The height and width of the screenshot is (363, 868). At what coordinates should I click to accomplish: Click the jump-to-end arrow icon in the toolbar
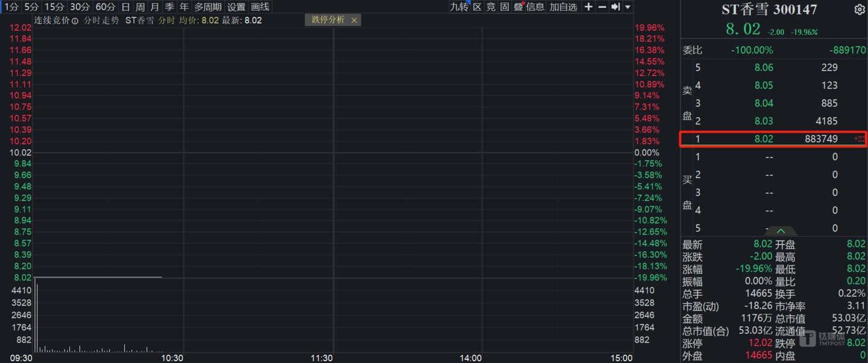pos(615,7)
